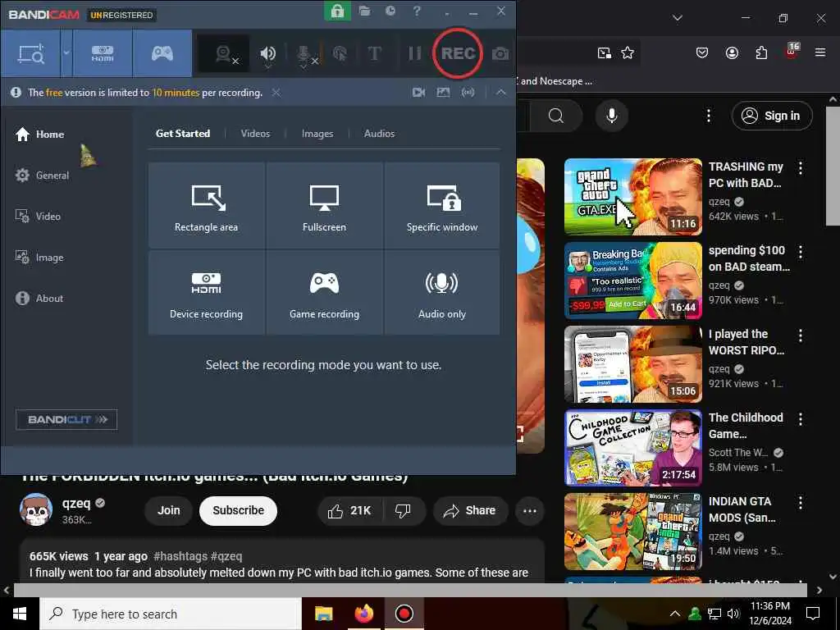This screenshot has height=630, width=840.
Task: Click image icon in notice bar
Action: tap(443, 93)
